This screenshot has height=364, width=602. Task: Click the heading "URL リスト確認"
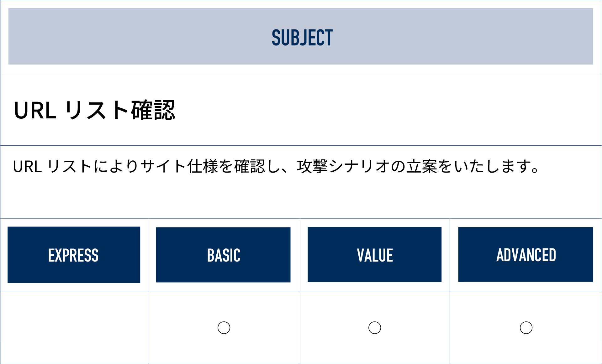pyautogui.click(x=94, y=110)
